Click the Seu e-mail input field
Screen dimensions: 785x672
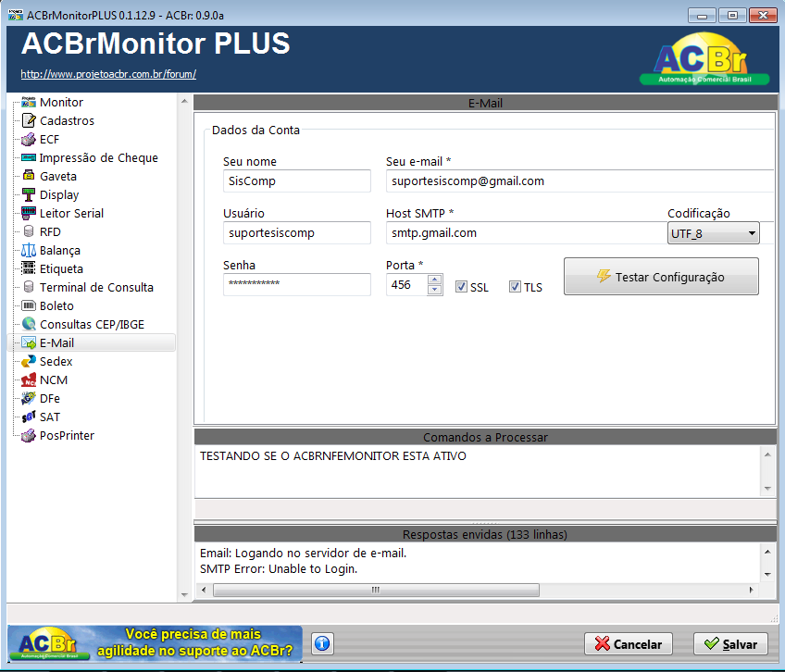pos(579,180)
